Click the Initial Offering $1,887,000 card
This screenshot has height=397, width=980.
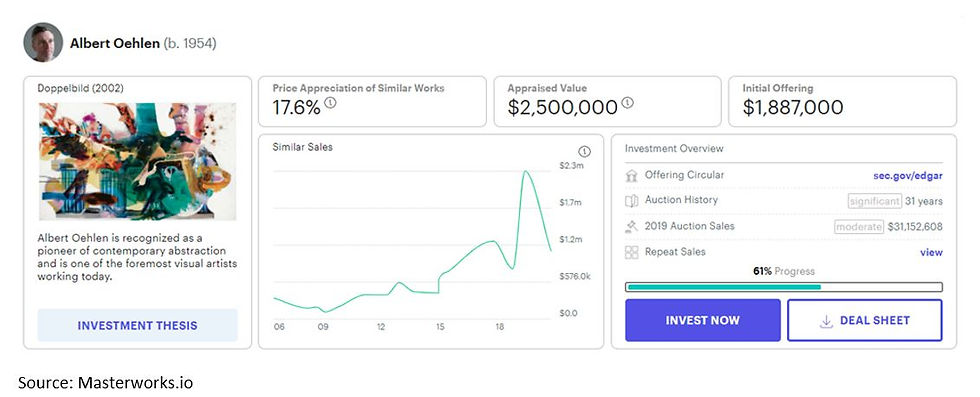(842, 101)
